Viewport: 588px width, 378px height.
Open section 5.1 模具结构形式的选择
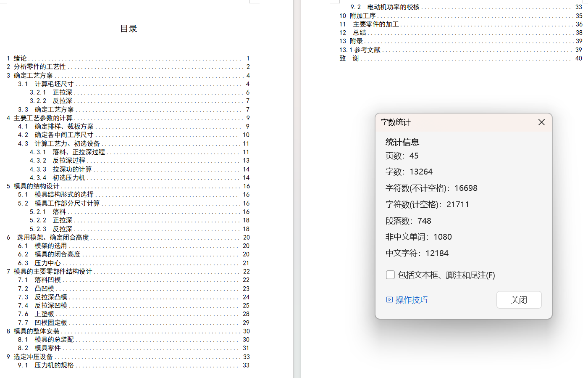coord(64,195)
